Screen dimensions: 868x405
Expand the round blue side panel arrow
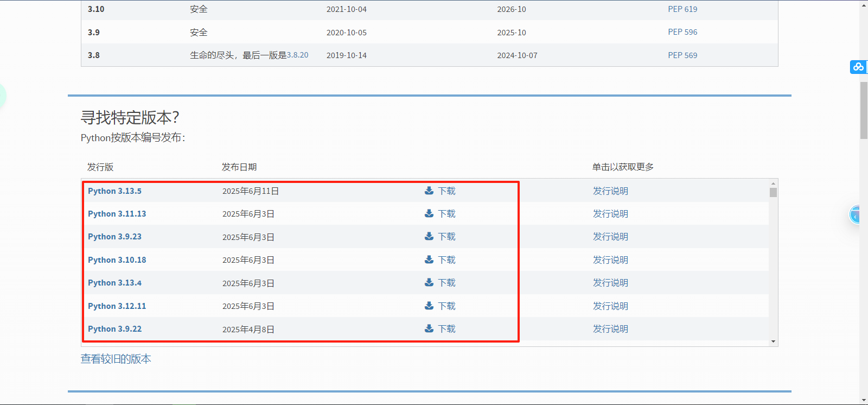856,216
